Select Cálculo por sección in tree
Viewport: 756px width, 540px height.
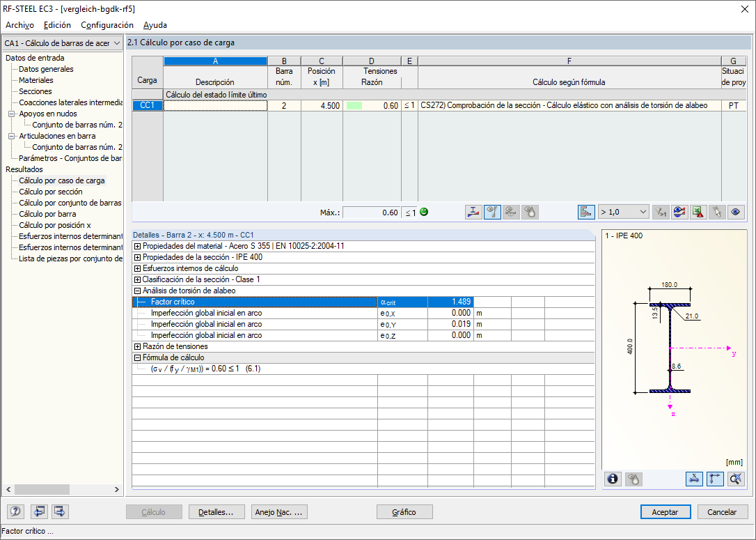[x=51, y=192]
